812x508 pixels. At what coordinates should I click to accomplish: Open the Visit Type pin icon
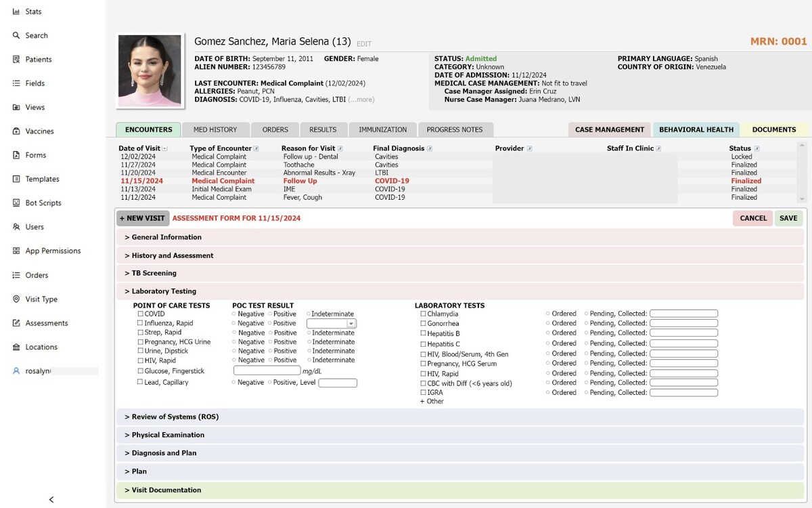pos(16,299)
